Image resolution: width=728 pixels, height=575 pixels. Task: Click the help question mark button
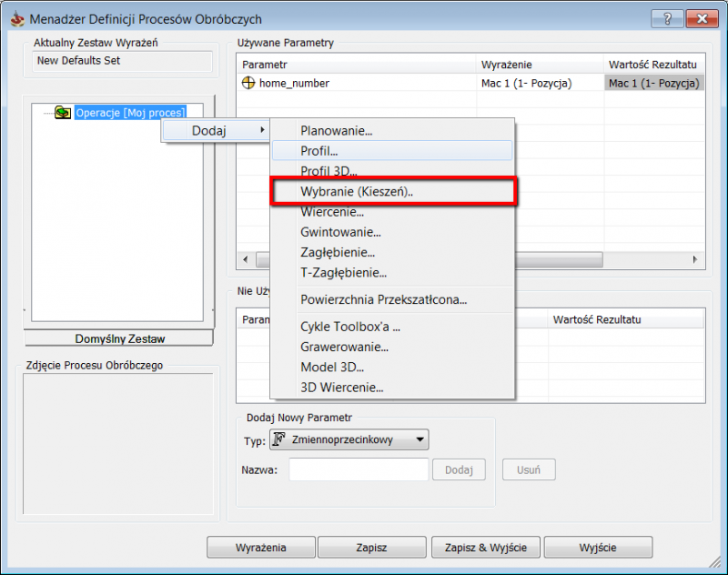point(668,18)
